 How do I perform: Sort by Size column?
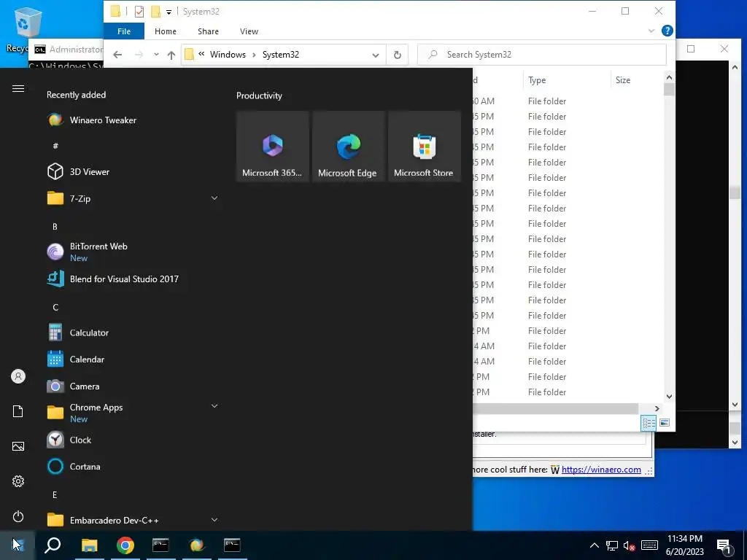pos(636,80)
